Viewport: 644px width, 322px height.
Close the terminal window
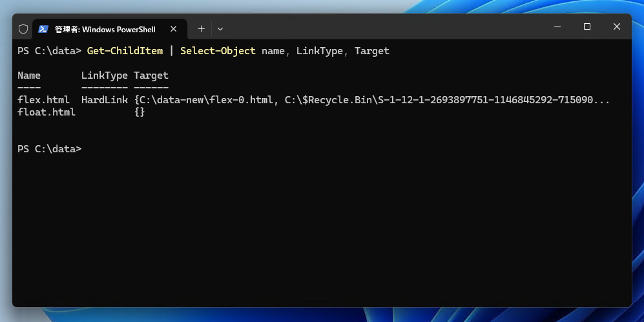616,26
